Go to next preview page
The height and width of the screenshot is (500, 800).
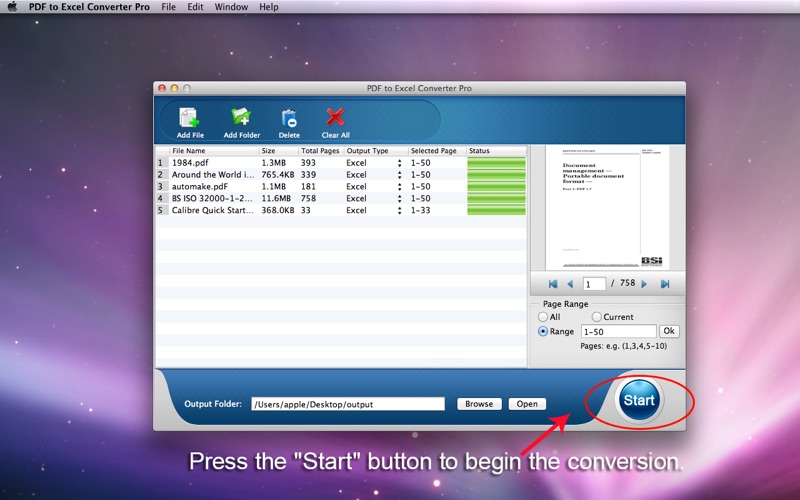[x=644, y=284]
